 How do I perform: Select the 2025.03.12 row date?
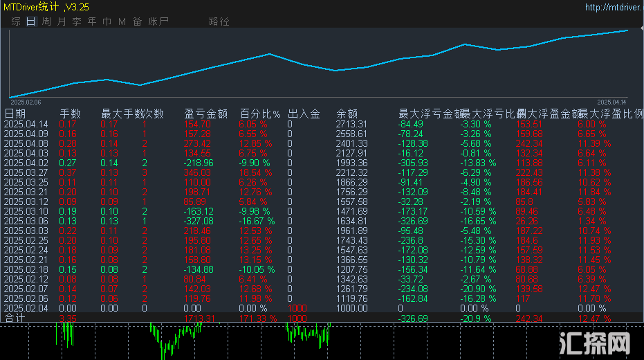(x=26, y=201)
